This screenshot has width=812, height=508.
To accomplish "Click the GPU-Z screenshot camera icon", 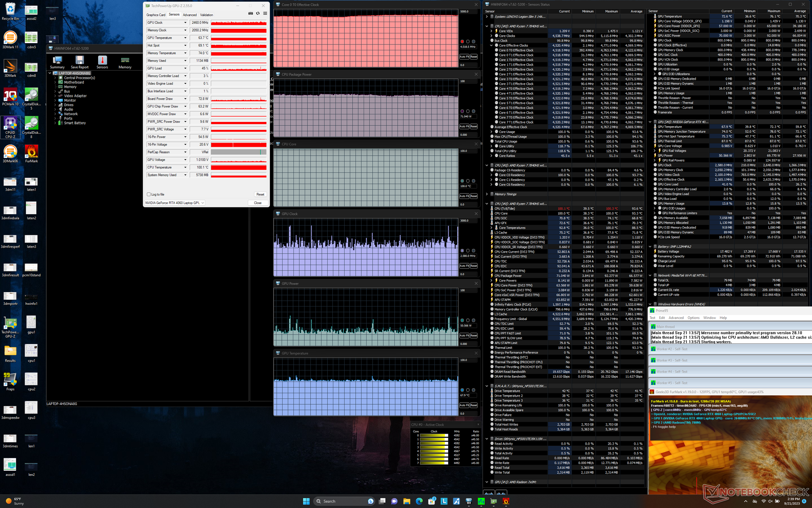I will 250,14.
